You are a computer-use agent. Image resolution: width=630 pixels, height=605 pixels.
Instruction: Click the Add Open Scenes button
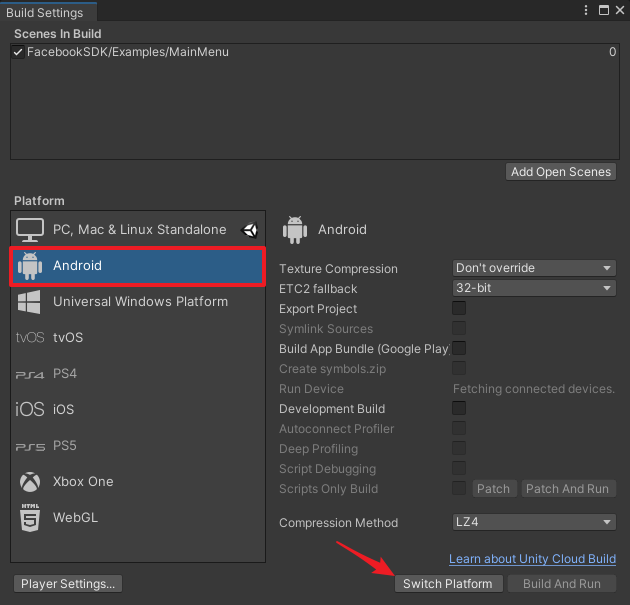[561, 172]
